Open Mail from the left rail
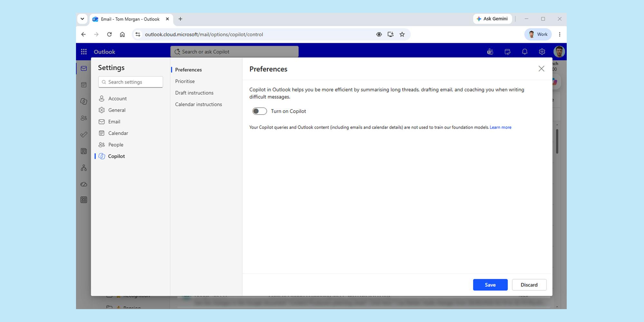 click(x=84, y=68)
